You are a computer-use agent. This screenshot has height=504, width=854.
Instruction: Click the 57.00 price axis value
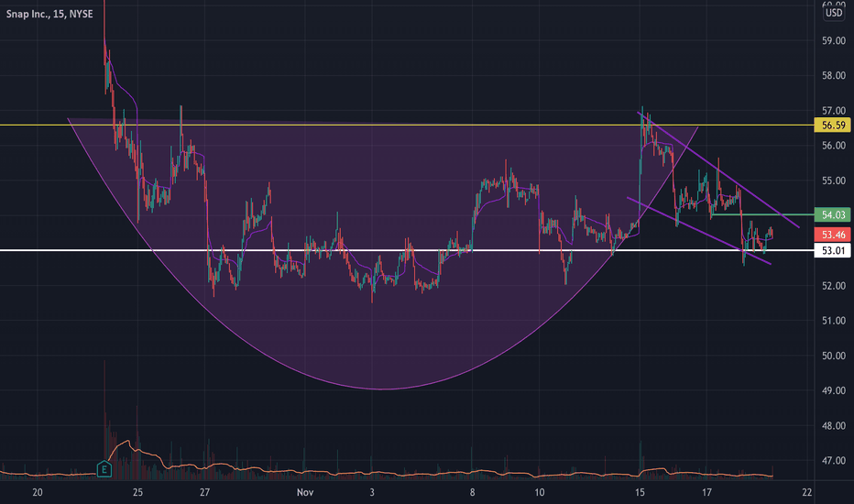point(834,111)
